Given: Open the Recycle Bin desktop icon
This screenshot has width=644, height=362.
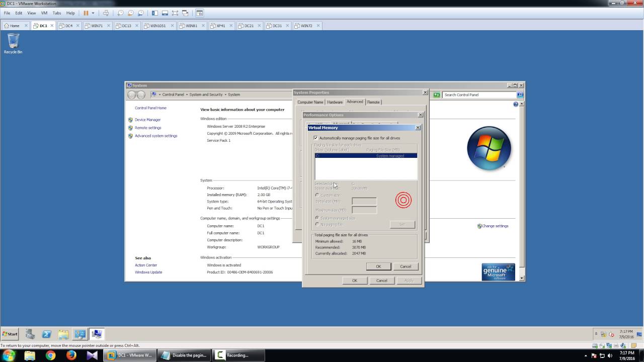Looking at the screenshot, I should point(13,43).
